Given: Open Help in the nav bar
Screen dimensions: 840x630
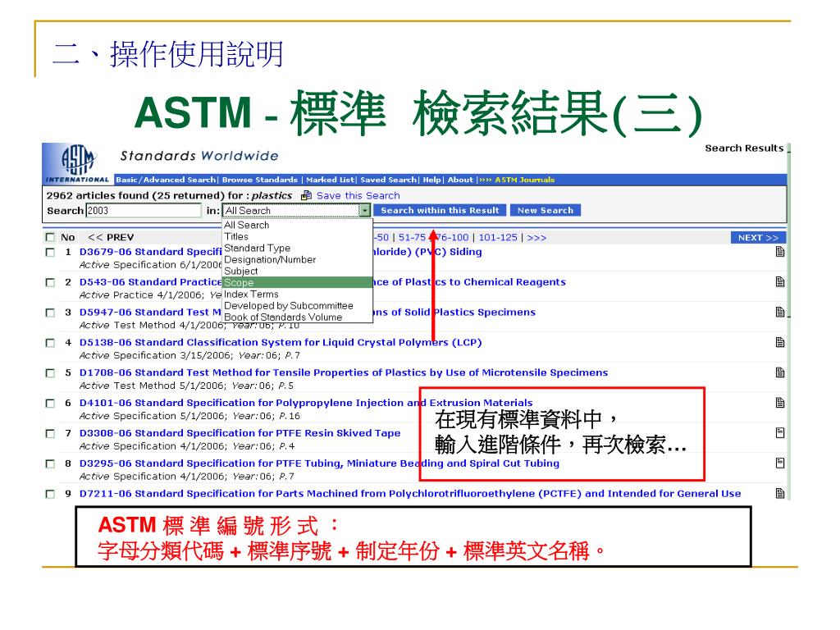Looking at the screenshot, I should pos(431,180).
